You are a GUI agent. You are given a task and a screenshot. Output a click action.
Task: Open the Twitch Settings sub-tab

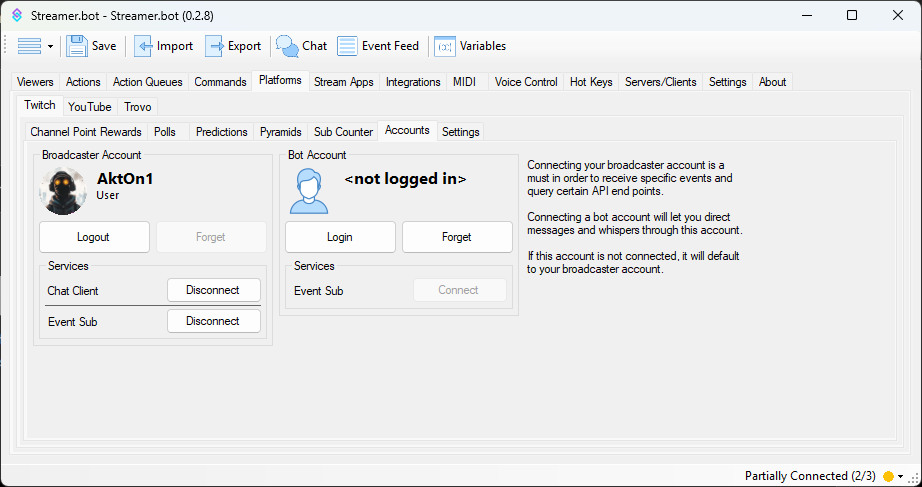[x=460, y=132]
